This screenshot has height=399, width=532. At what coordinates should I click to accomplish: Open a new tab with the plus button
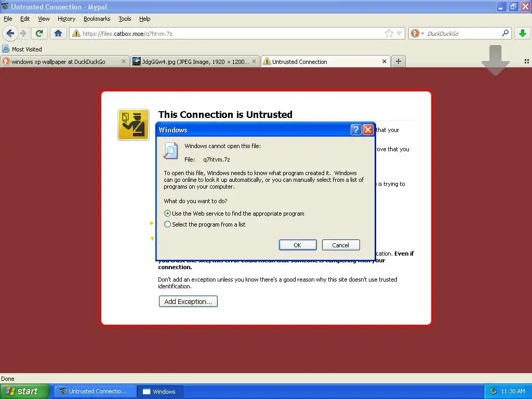coord(398,61)
